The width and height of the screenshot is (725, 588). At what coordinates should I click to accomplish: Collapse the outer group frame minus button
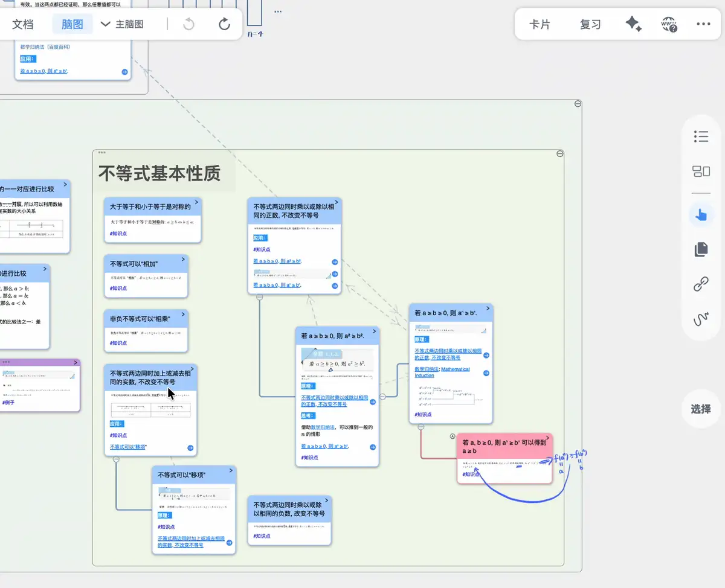pos(578,104)
